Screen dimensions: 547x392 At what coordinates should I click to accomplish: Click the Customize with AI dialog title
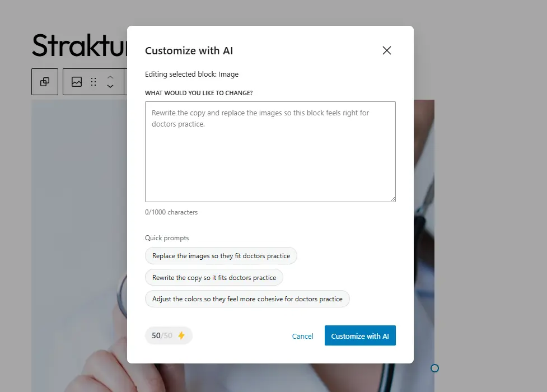click(189, 50)
